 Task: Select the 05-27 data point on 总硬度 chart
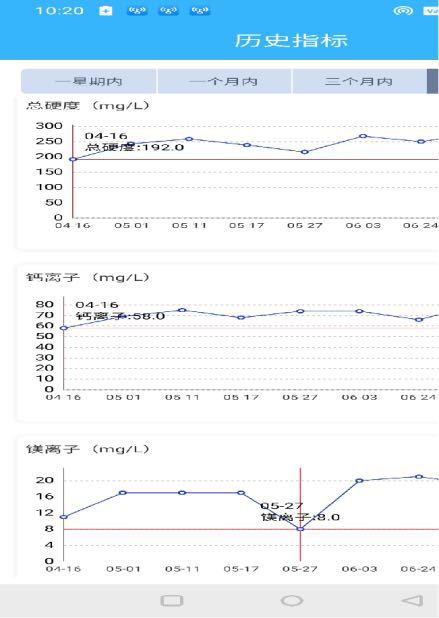(305, 152)
